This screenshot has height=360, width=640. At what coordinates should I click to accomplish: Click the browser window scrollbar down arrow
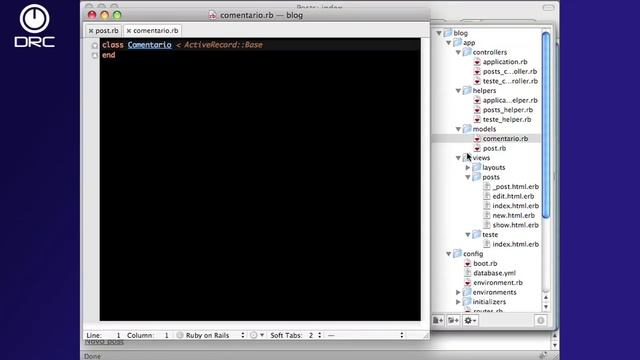pyautogui.click(x=554, y=345)
